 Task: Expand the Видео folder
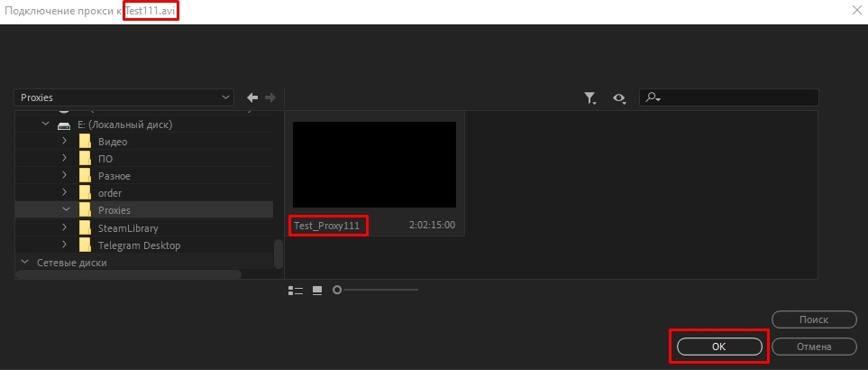[65, 142]
